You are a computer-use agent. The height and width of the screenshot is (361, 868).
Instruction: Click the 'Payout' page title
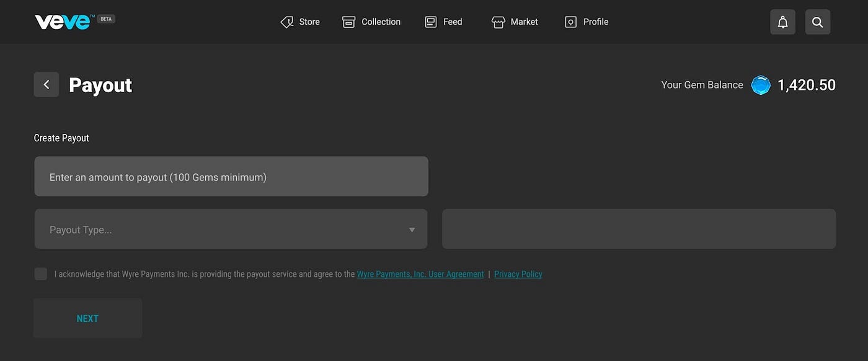tap(100, 85)
